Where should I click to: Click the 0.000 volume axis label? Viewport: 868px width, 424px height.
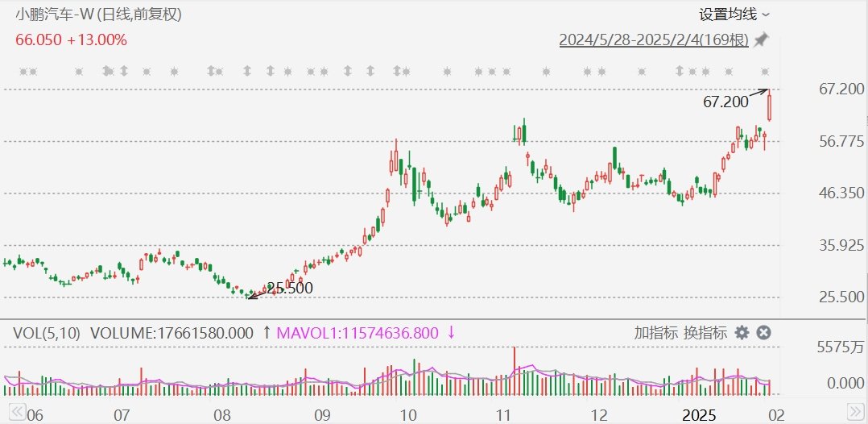point(845,383)
